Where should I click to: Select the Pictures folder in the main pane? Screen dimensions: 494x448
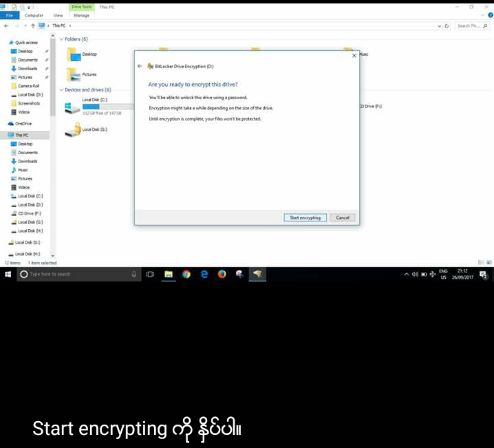82,74
